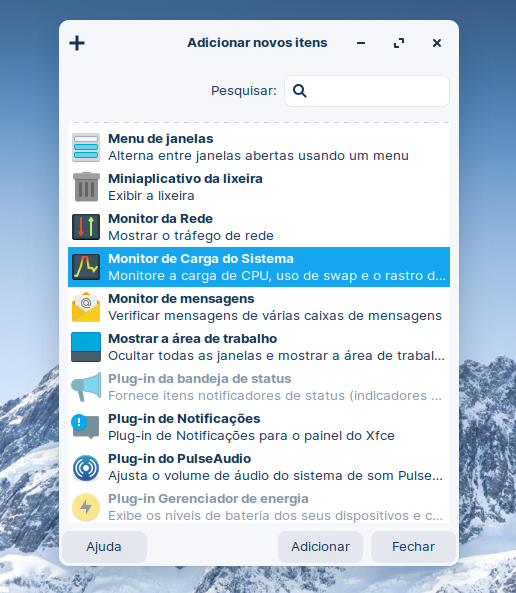516x593 pixels.
Task: Select the Monitor de mensagens list entry
Action: click(x=259, y=307)
